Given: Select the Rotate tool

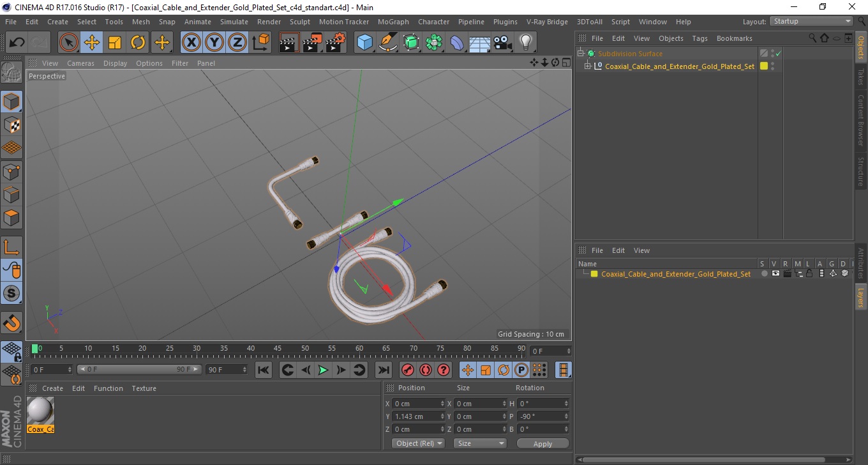Looking at the screenshot, I should pos(138,43).
